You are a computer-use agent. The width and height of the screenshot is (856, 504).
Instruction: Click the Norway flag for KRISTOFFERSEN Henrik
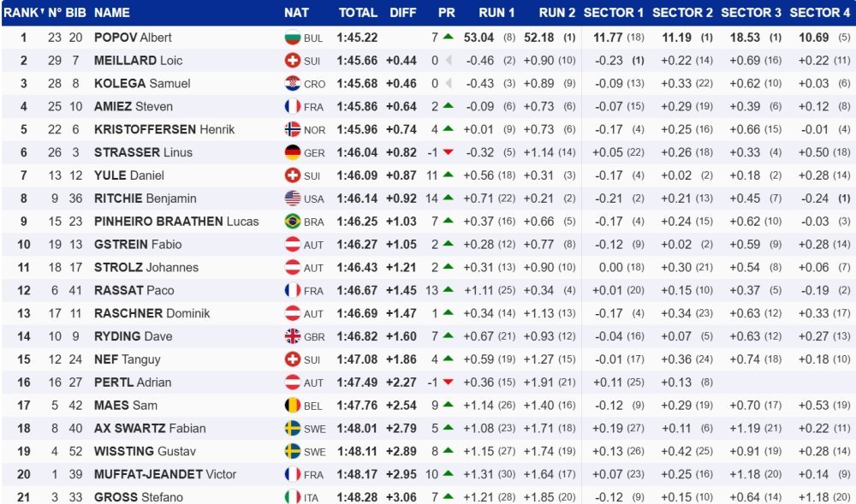293,129
